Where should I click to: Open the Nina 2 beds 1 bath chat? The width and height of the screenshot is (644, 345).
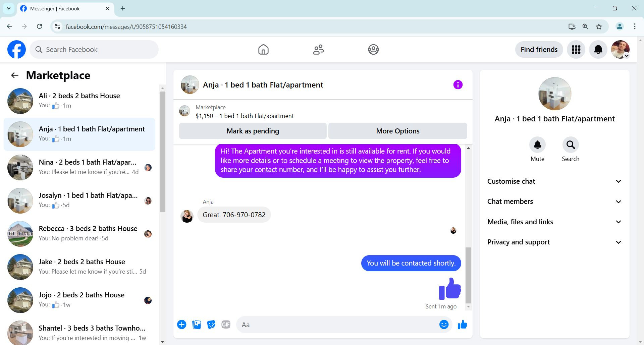pyautogui.click(x=79, y=167)
